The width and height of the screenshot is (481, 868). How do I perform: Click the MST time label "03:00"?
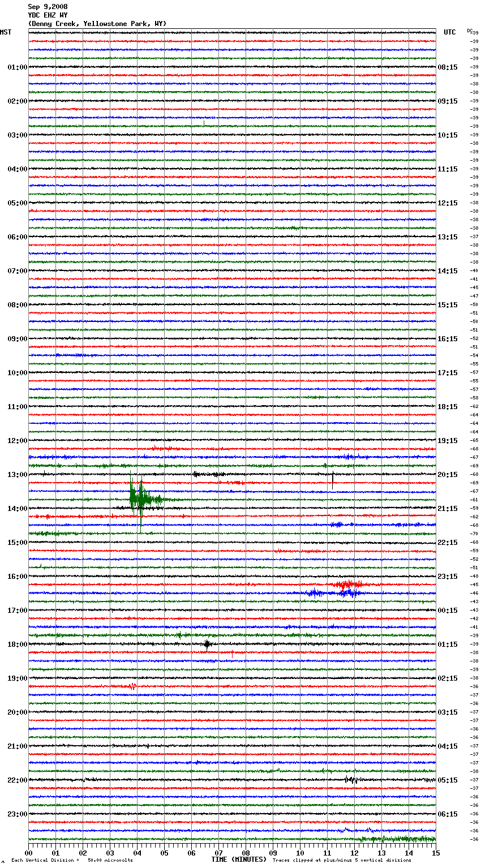tap(18, 135)
